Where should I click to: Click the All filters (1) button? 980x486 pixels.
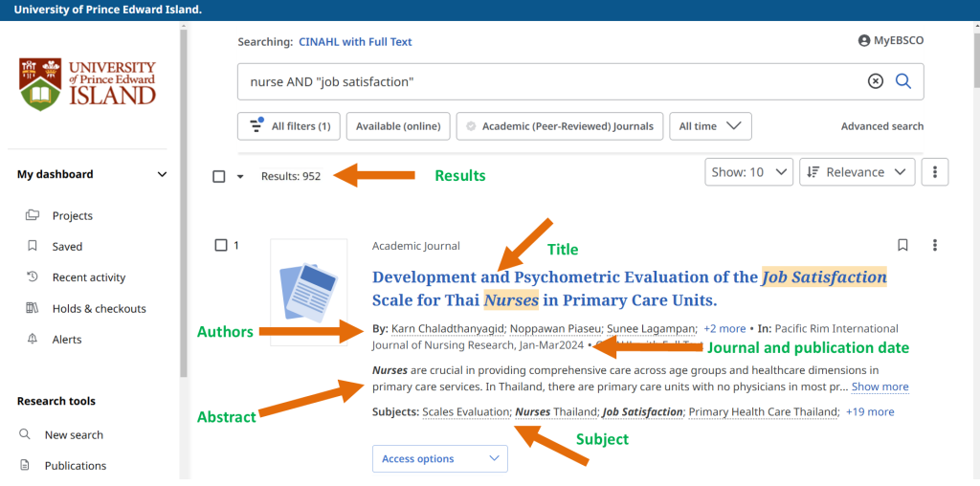pyautogui.click(x=289, y=126)
